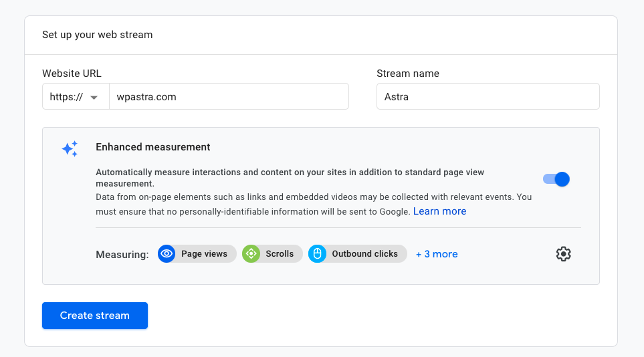This screenshot has width=644, height=357.
Task: Click the Measuring: label
Action: pyautogui.click(x=122, y=255)
